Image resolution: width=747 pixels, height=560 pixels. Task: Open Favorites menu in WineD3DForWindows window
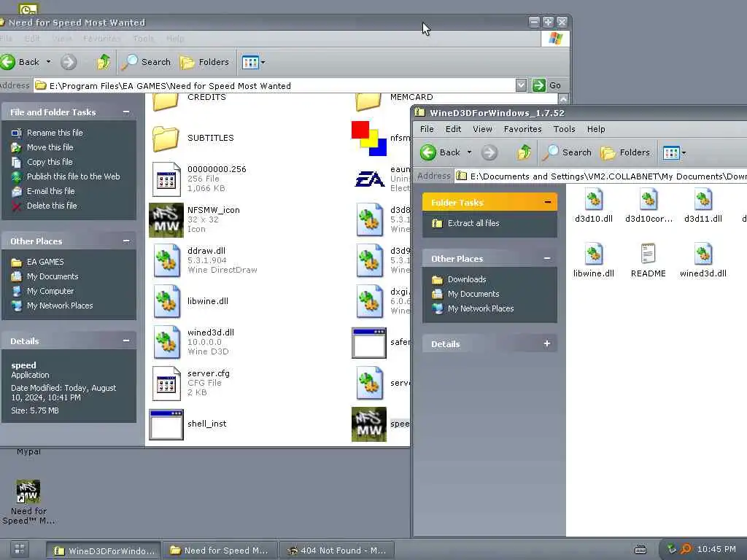tap(522, 129)
